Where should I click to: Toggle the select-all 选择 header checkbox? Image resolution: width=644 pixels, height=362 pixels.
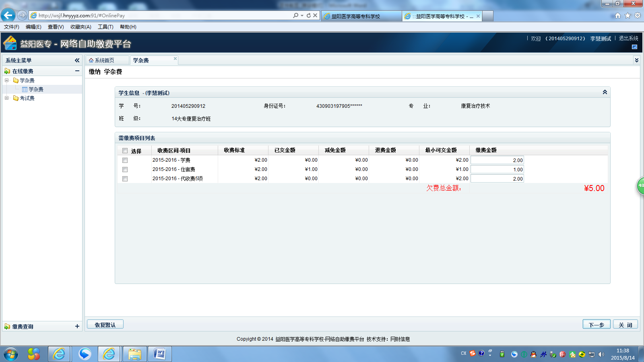[125, 151]
